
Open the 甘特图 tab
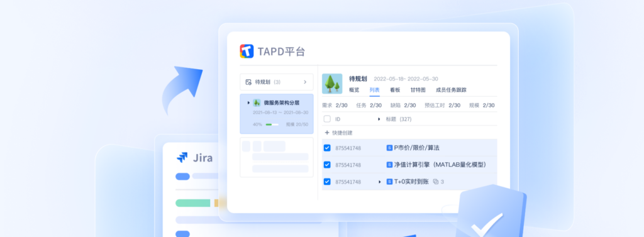418,90
